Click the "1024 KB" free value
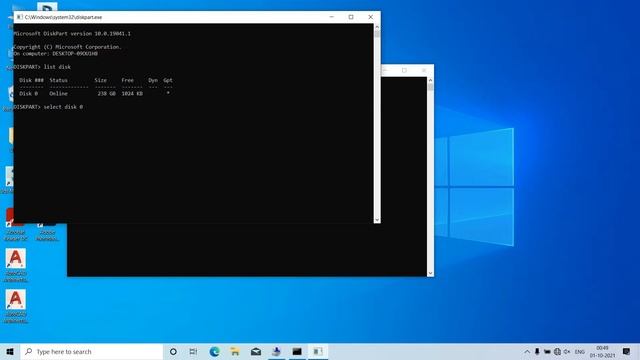Screen dimensions: 640x360 (x=132, y=94)
